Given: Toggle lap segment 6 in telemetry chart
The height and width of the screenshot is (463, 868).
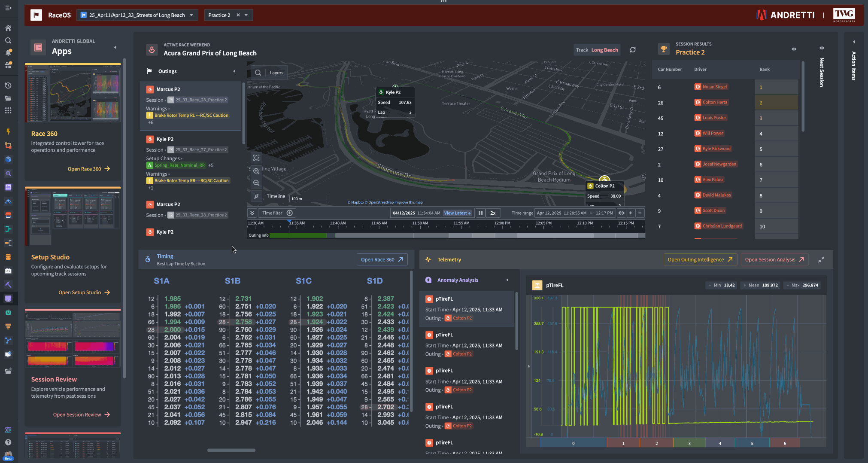Looking at the screenshot, I should (785, 443).
